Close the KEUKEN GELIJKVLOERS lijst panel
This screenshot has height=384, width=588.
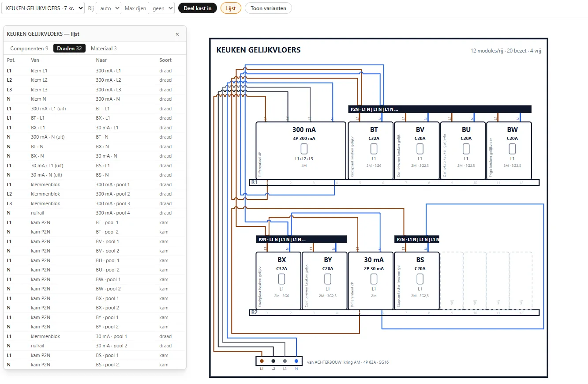tap(177, 34)
